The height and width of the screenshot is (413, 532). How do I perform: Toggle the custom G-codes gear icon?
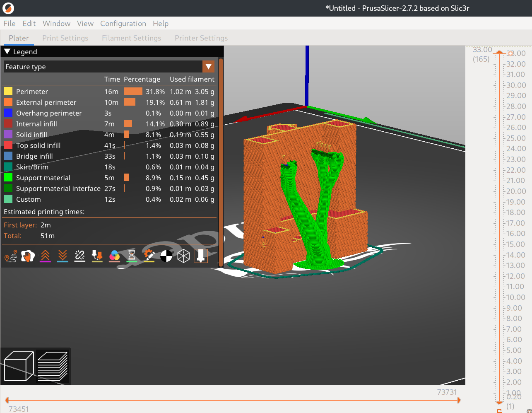coord(149,256)
